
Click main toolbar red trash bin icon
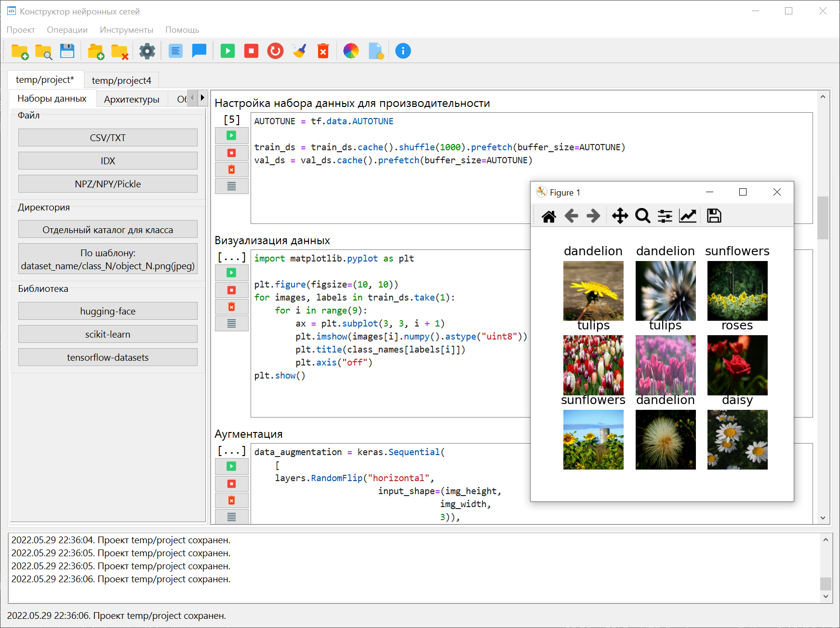[x=323, y=51]
